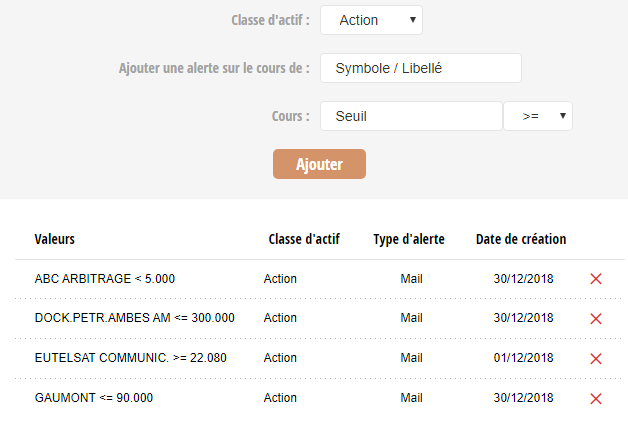Remove the DOCK.PETR.AMBES AM alert
This screenshot has width=628, height=426.
[x=596, y=319]
